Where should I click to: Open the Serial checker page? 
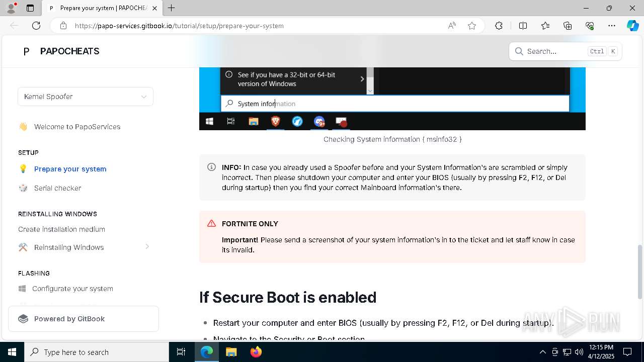tap(57, 188)
